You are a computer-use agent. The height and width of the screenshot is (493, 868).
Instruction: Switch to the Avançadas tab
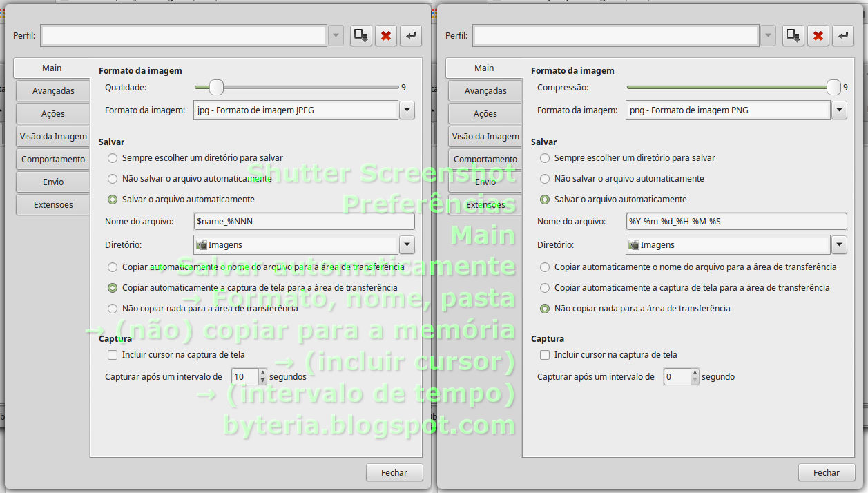click(52, 90)
